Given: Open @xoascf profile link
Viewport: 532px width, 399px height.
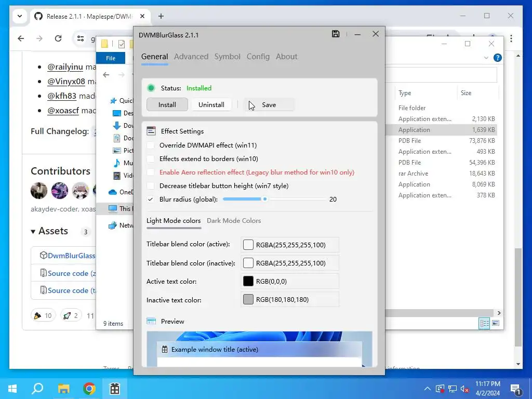Looking at the screenshot, I should 63,111.
